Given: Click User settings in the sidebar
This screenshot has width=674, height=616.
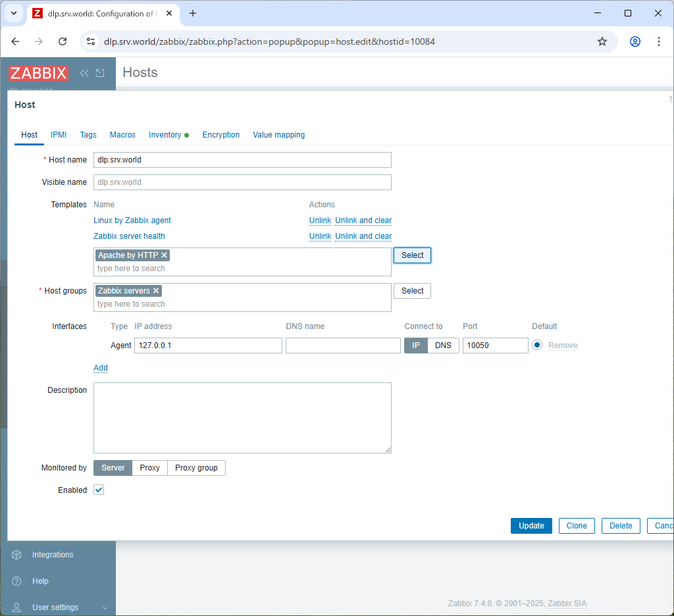Looking at the screenshot, I should (x=55, y=607).
